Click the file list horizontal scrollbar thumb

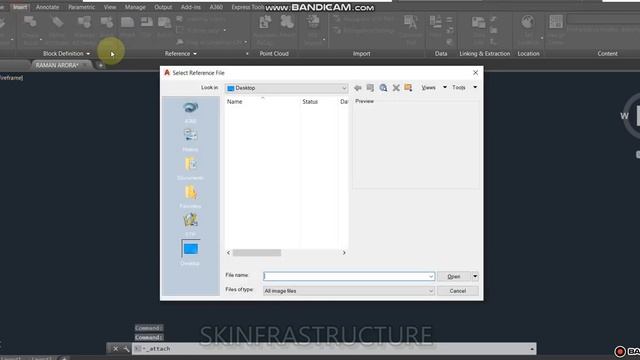click(257, 253)
